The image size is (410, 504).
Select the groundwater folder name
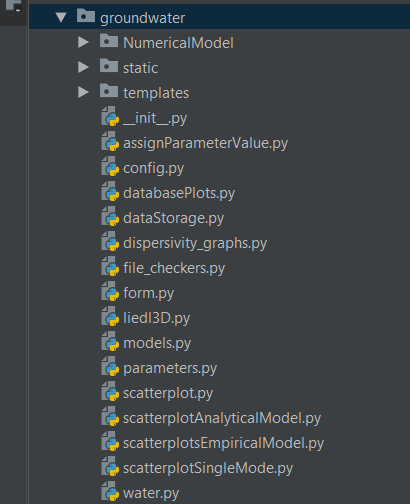[x=143, y=18]
